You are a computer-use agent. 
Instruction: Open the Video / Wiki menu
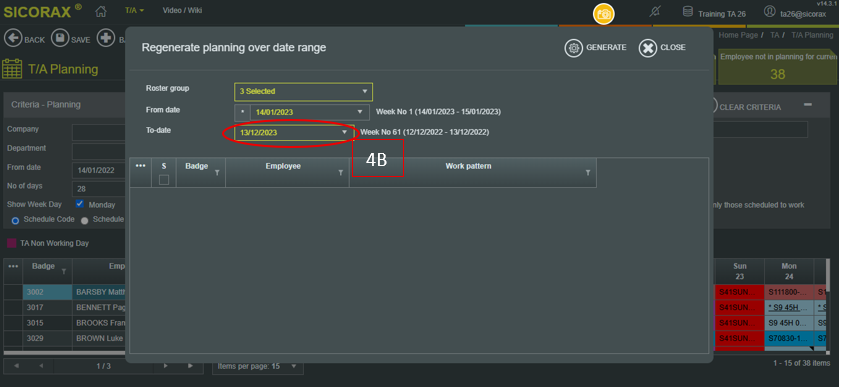tap(182, 10)
